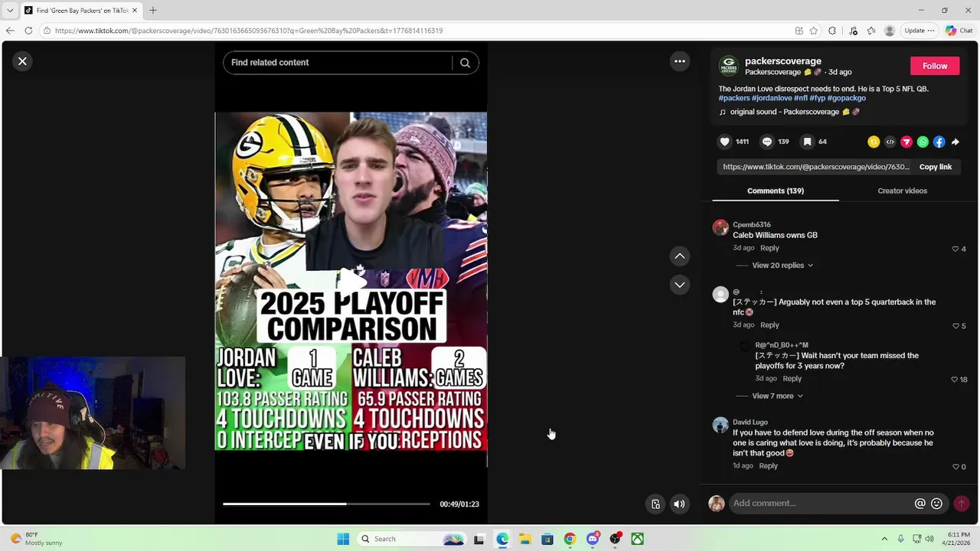Open Copilot Chat in Edge
The width and height of the screenshot is (980, 551).
pyautogui.click(x=959, y=31)
